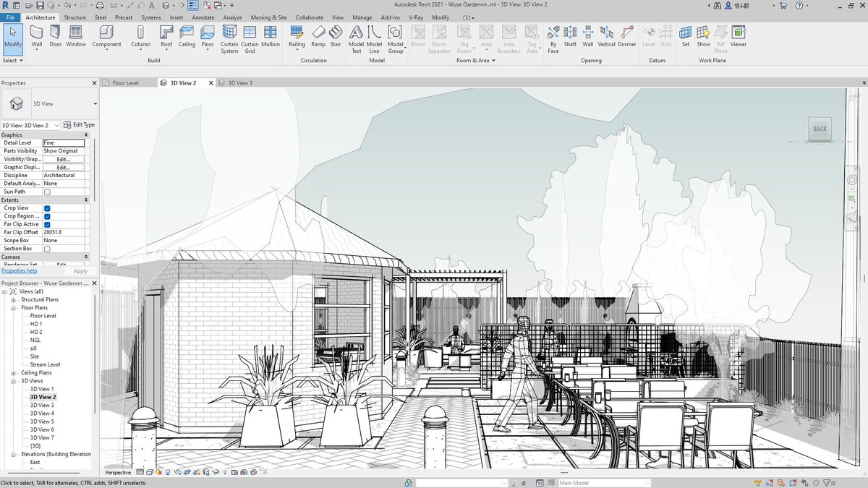Viewport: 868px width, 488px height.
Task: Collapse the Extents properties section
Action: (86, 200)
